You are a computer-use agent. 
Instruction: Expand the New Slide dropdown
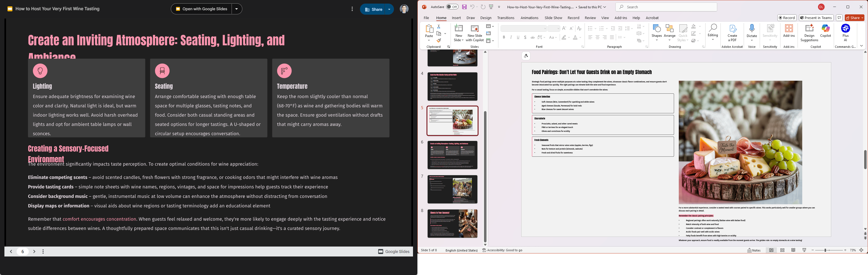click(x=462, y=40)
